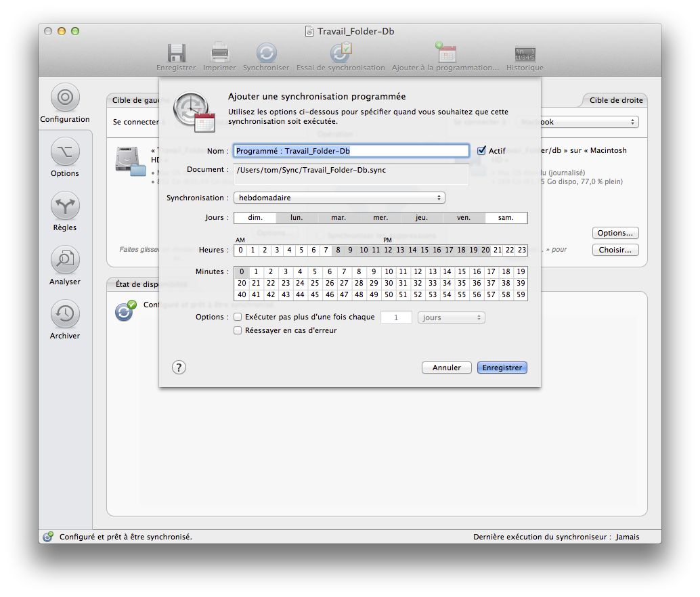This screenshot has height=597, width=700.
Task: Toggle the dim. day button
Action: tap(255, 218)
